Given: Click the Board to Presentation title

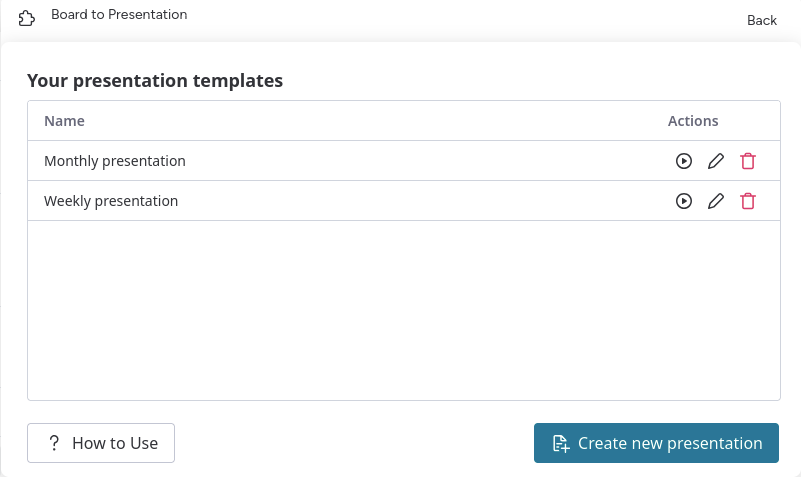Looking at the screenshot, I should [119, 15].
